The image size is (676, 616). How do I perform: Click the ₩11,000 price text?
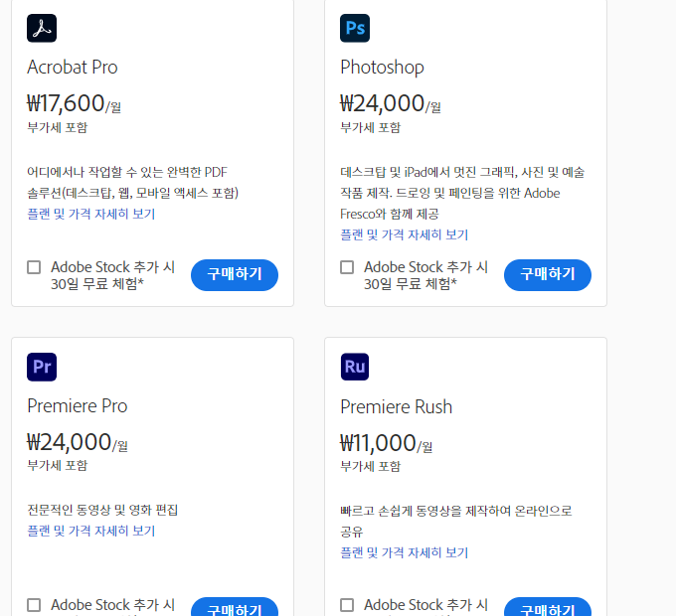click(x=378, y=443)
